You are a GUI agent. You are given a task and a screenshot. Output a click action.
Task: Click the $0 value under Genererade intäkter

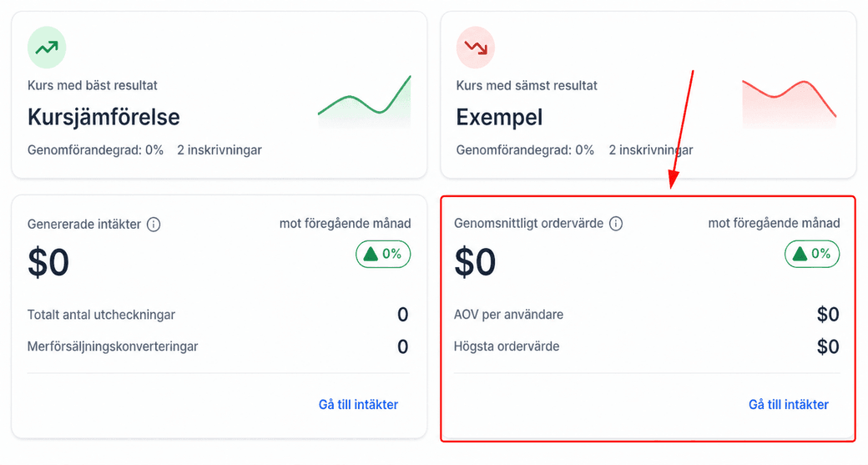(x=48, y=262)
